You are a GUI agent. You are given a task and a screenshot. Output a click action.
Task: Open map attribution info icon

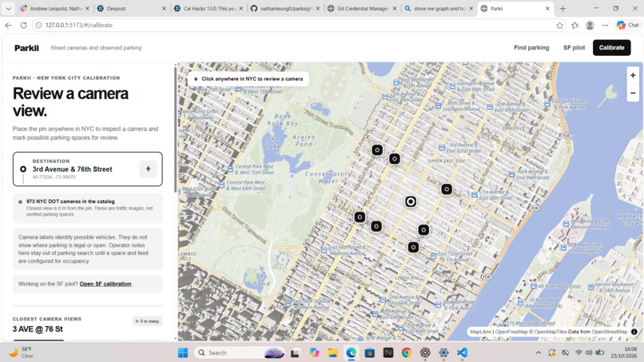click(x=634, y=332)
